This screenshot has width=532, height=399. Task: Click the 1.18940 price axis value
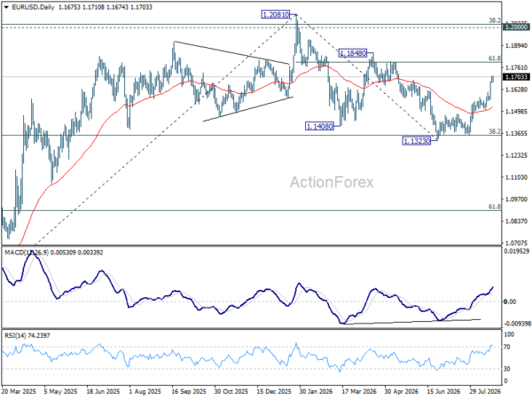coord(516,46)
